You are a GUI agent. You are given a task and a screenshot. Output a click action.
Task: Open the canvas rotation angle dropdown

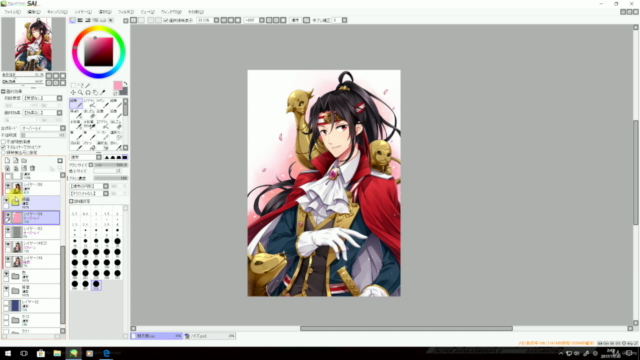[262, 20]
